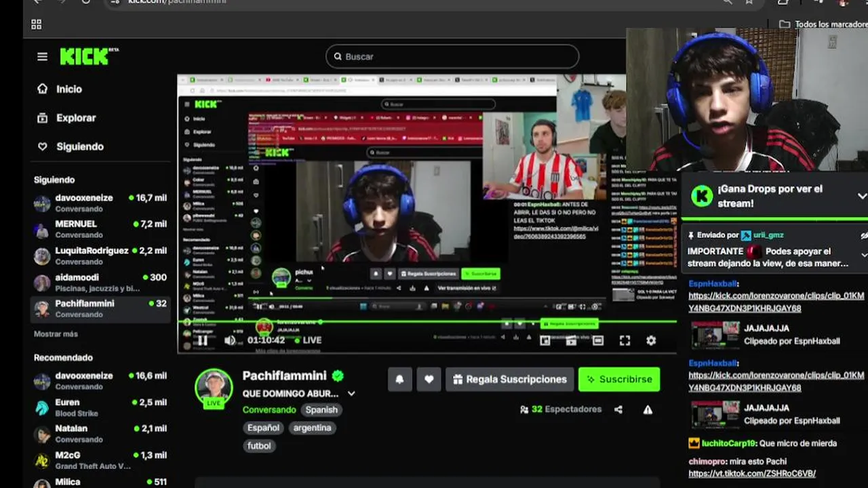Select Pachiflammini in the followed list
Image resolution: width=868 pixels, height=488 pixels.
pos(100,309)
